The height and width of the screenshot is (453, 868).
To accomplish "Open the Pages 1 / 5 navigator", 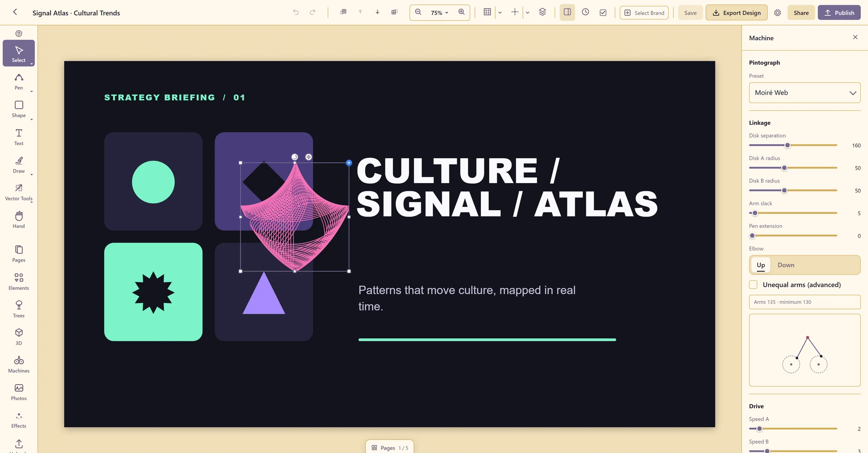I will tap(390, 448).
